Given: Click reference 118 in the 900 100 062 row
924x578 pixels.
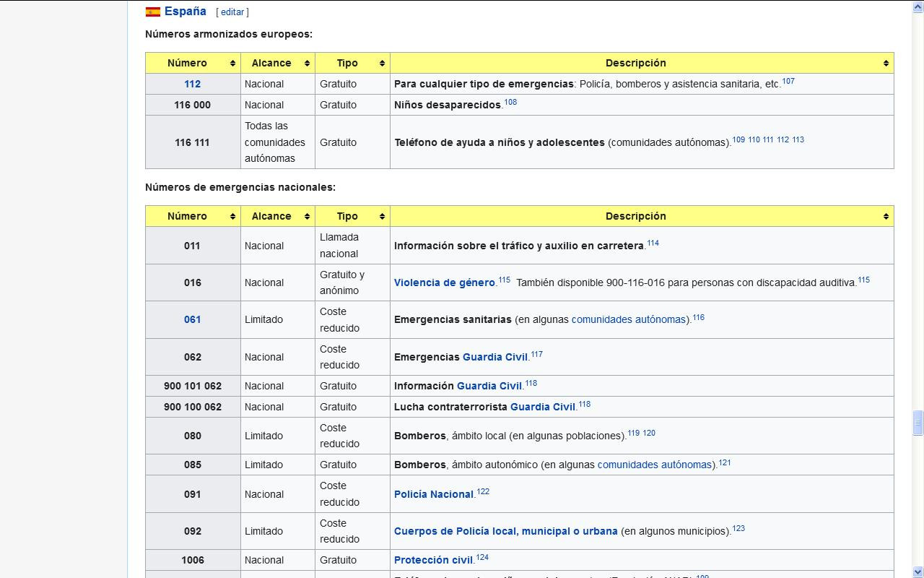Looking at the screenshot, I should click(584, 404).
